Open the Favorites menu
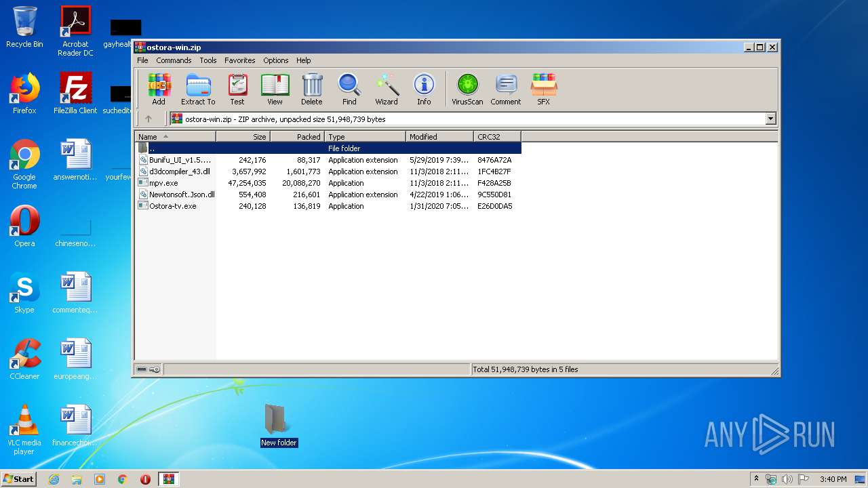The image size is (868, 488). pos(240,60)
